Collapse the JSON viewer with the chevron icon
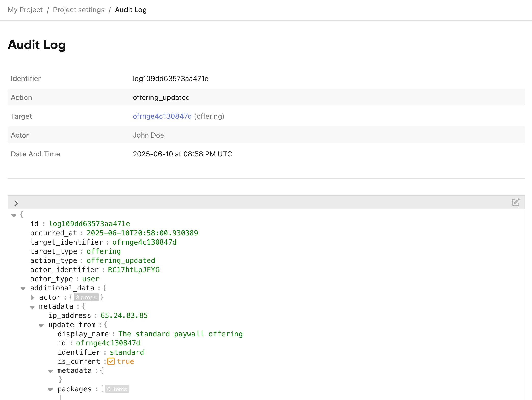Screen dimensions: 532x400 tap(16, 203)
